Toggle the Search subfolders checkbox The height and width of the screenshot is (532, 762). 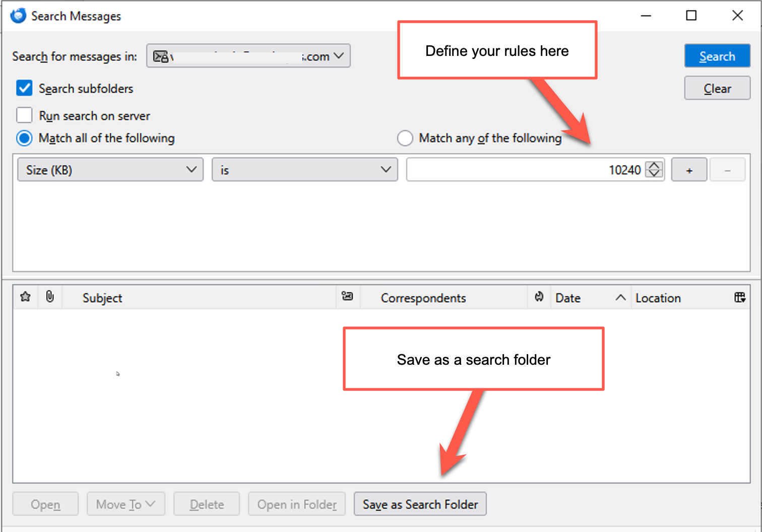coord(24,88)
